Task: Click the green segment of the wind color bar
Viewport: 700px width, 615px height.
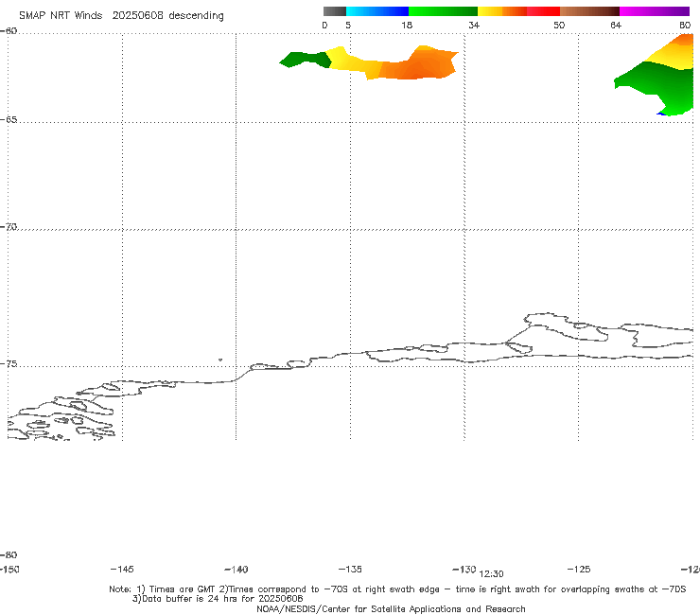Action: 443,11
